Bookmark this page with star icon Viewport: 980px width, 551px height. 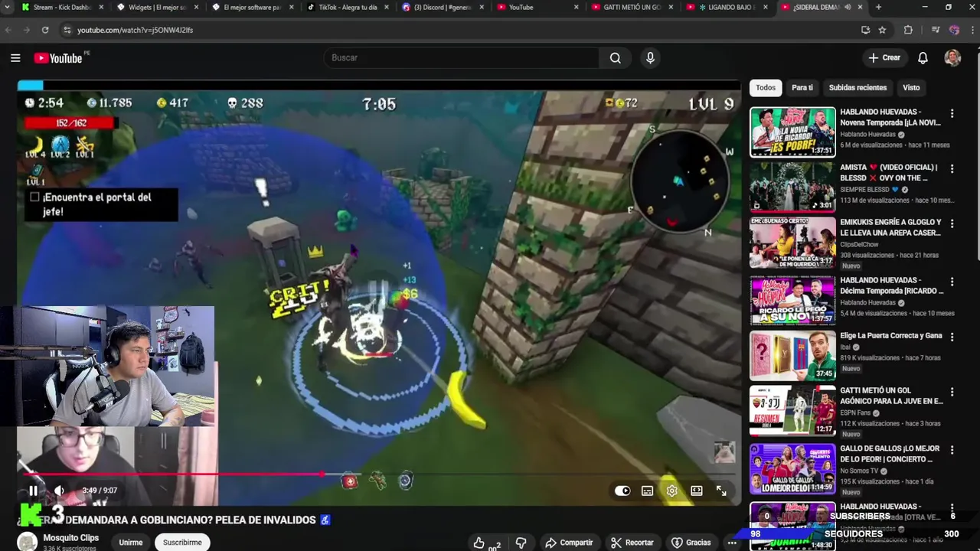pyautogui.click(x=882, y=30)
